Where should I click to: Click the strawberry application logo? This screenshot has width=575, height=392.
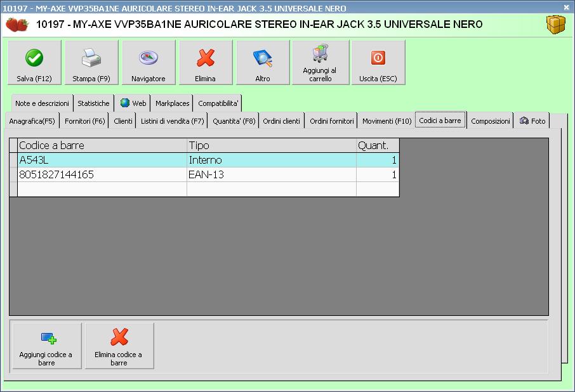[x=17, y=25]
